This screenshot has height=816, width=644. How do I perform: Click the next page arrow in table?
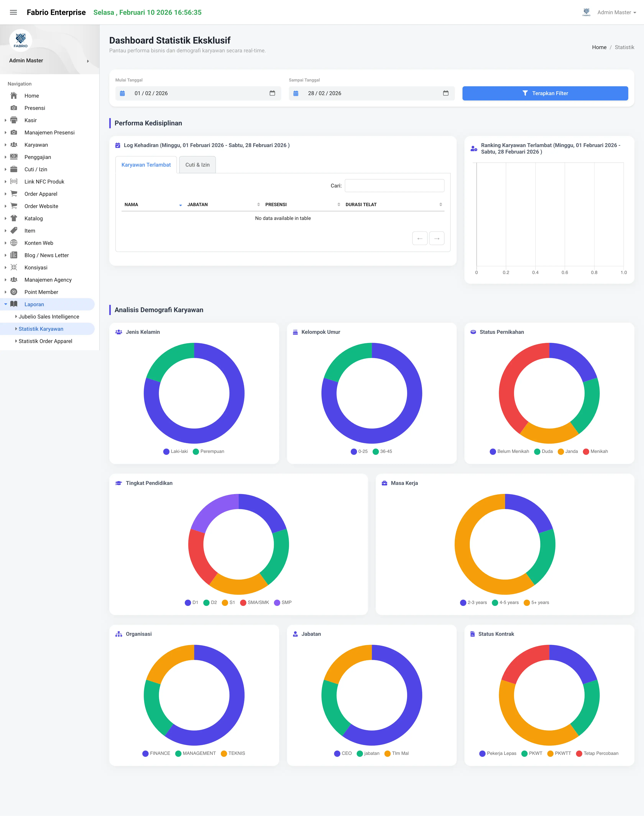437,238
